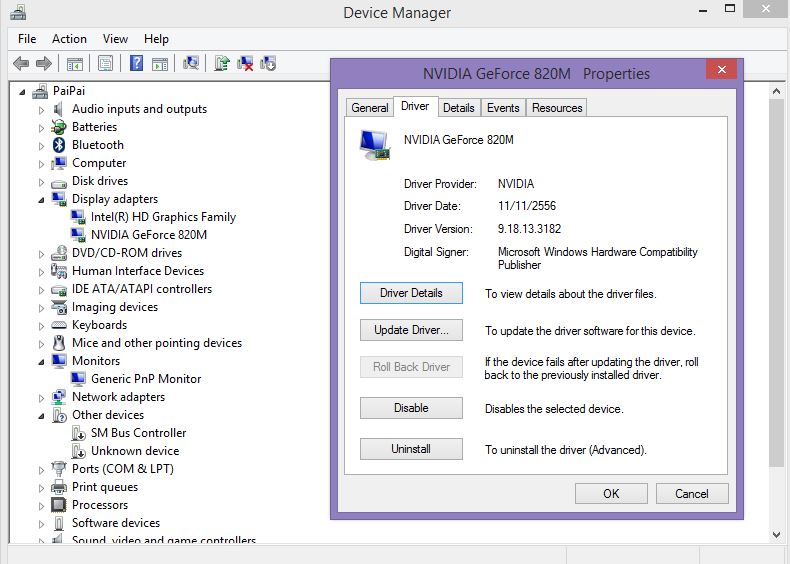This screenshot has width=790, height=564.
Task: Collapse the Monitors node
Action: click(x=41, y=362)
